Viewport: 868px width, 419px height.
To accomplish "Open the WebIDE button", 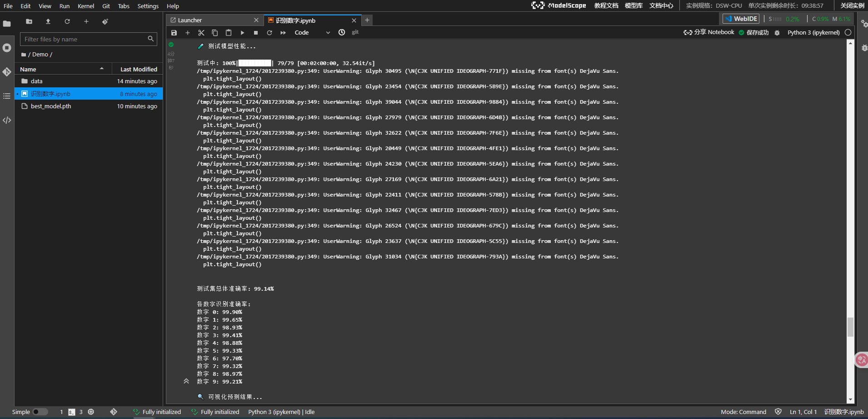I will pos(741,19).
